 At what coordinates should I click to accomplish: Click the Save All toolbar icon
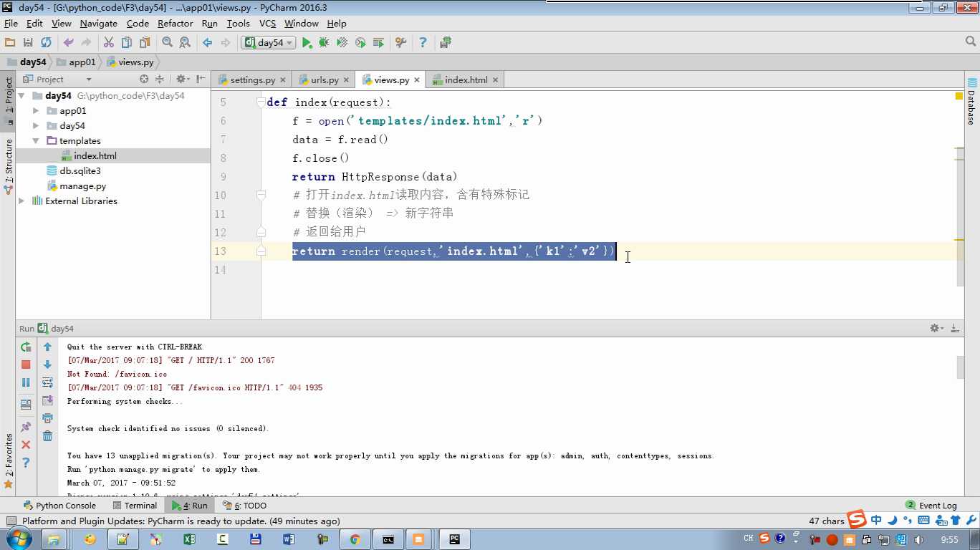(28, 43)
